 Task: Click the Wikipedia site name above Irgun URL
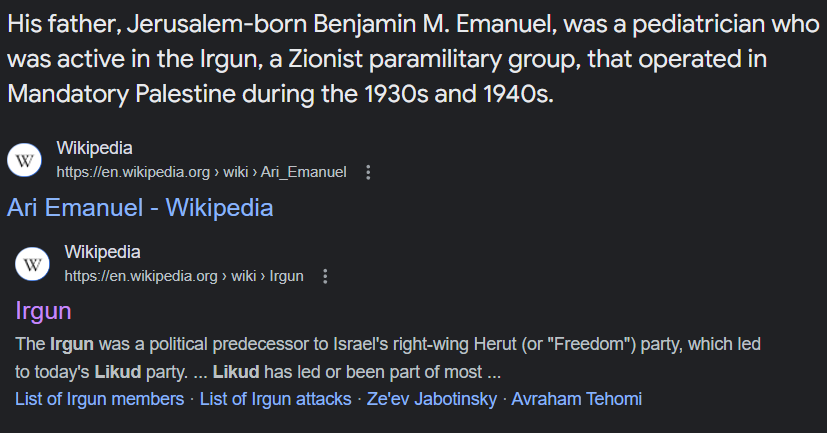102,251
